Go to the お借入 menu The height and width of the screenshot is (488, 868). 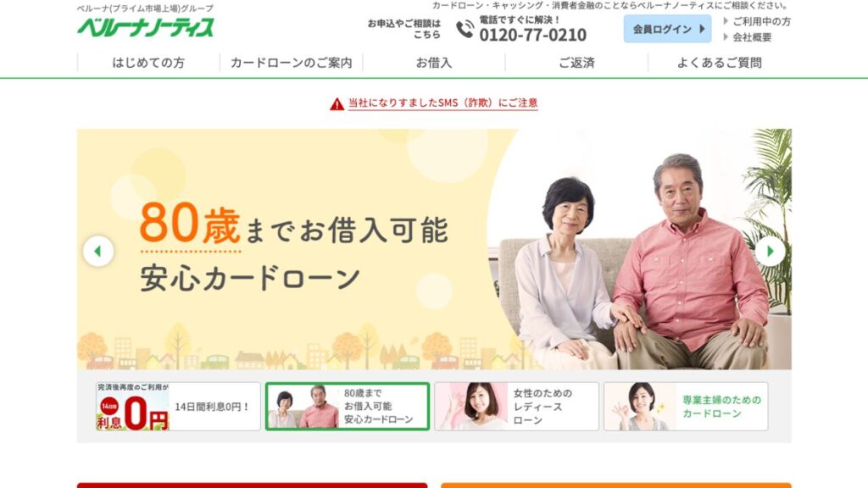pyautogui.click(x=434, y=63)
